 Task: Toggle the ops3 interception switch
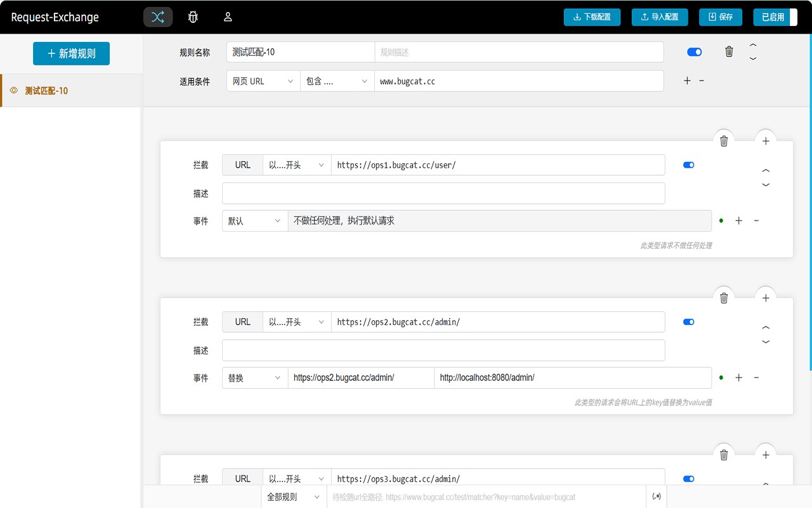pos(689,479)
